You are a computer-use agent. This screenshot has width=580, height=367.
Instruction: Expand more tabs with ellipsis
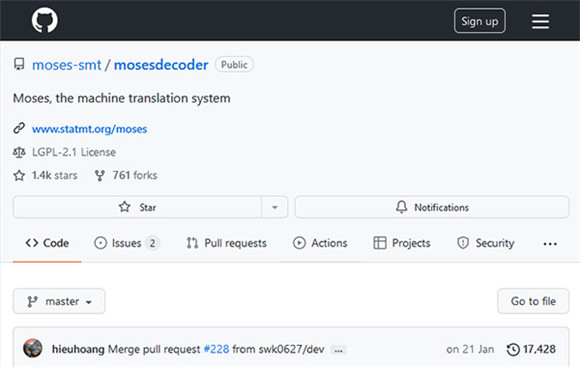[x=550, y=244]
